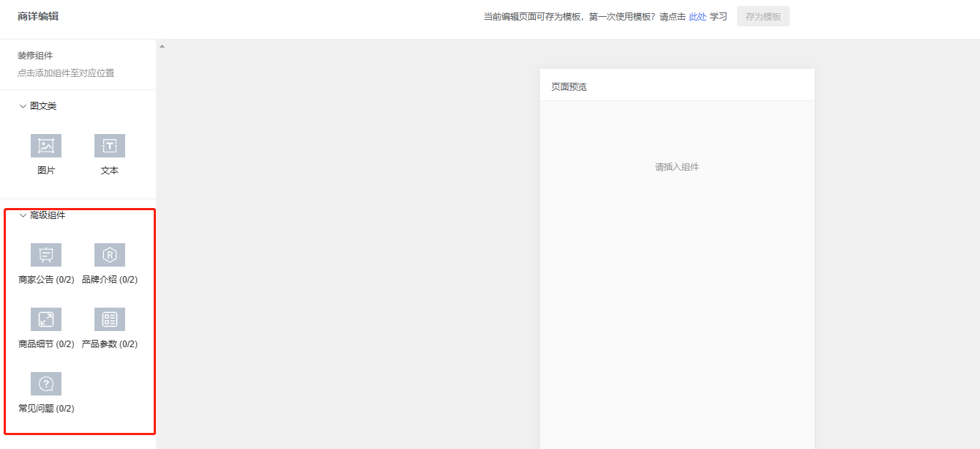Insert the 商家公告 announcement icon

[46, 255]
